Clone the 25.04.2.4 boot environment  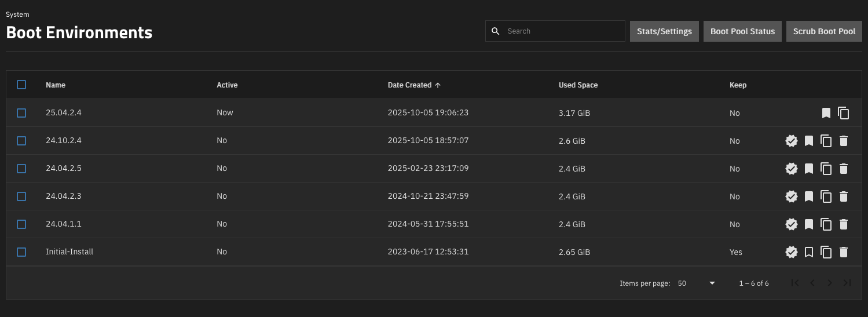click(x=844, y=113)
